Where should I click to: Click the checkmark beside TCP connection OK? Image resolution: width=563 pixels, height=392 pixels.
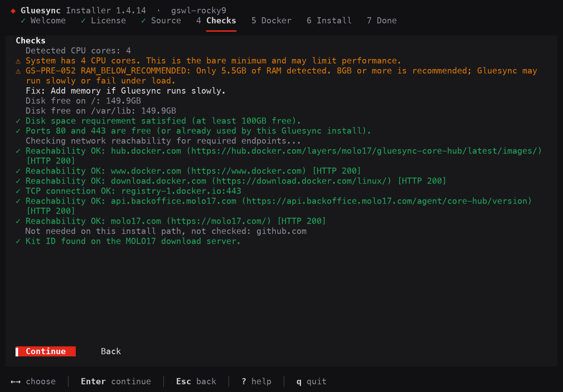point(18,191)
